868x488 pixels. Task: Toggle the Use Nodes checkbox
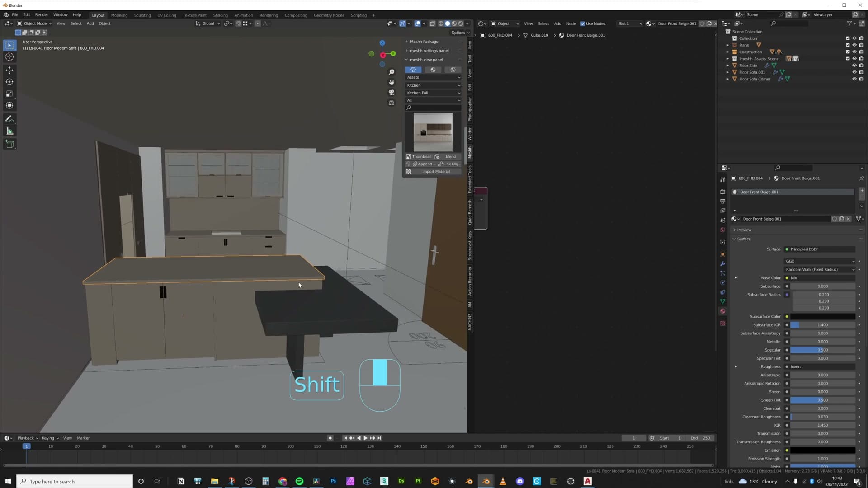point(583,24)
